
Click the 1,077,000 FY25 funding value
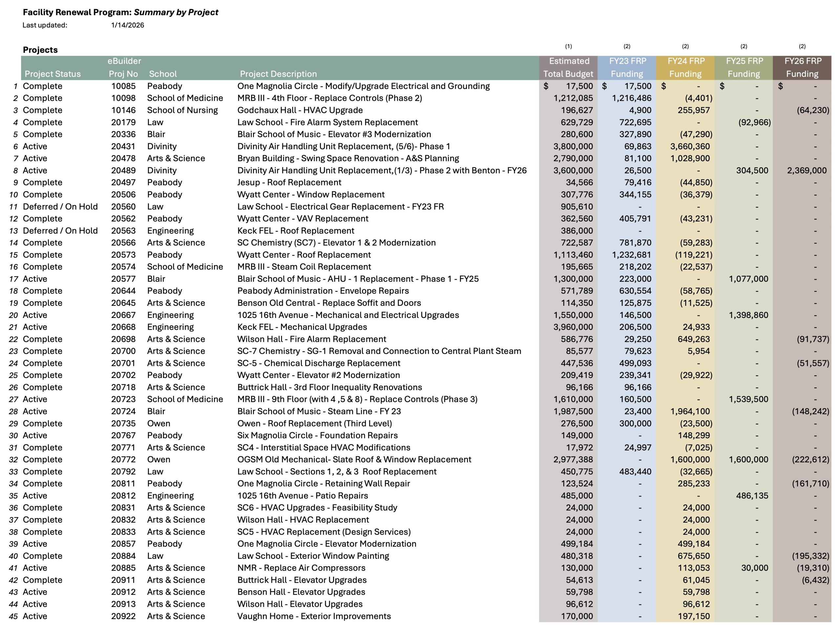pos(748,279)
